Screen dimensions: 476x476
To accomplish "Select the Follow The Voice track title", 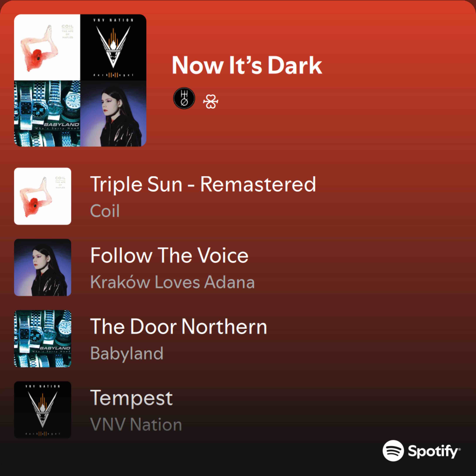I will [170, 256].
